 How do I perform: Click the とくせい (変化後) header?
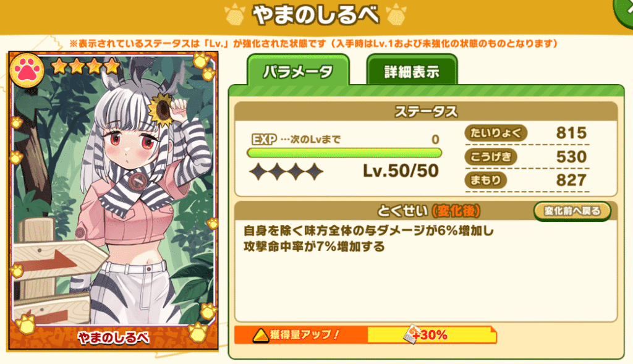point(428,211)
